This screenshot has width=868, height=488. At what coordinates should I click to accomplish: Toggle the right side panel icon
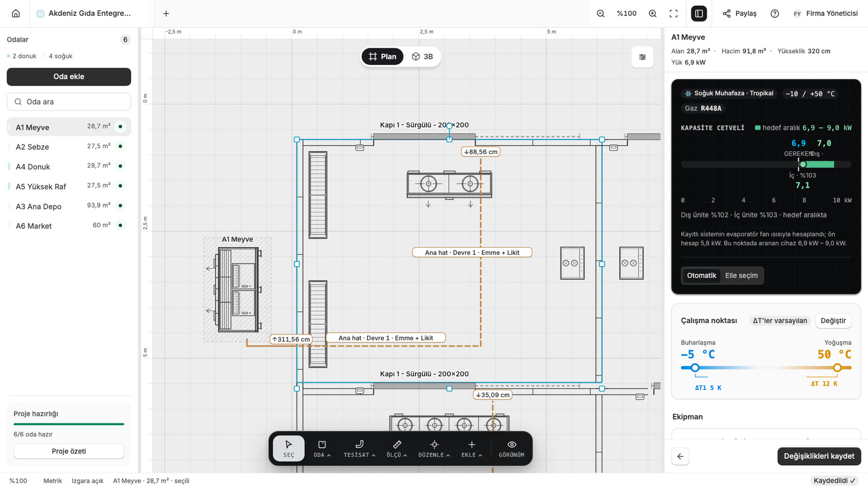699,14
